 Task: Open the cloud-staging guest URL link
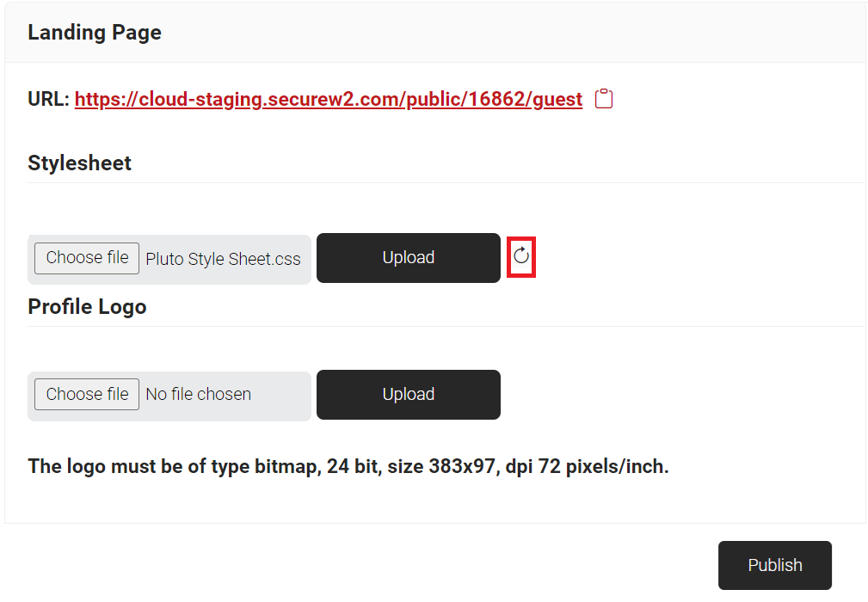coord(328,99)
